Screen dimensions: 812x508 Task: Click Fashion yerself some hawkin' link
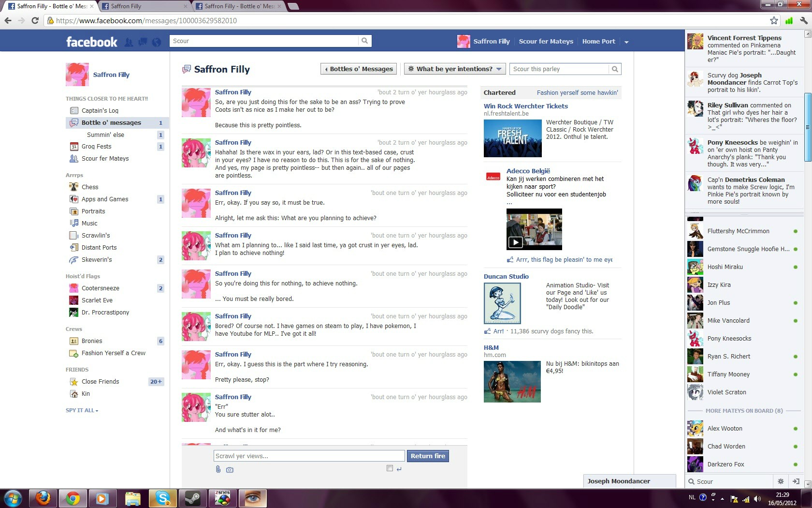click(577, 93)
